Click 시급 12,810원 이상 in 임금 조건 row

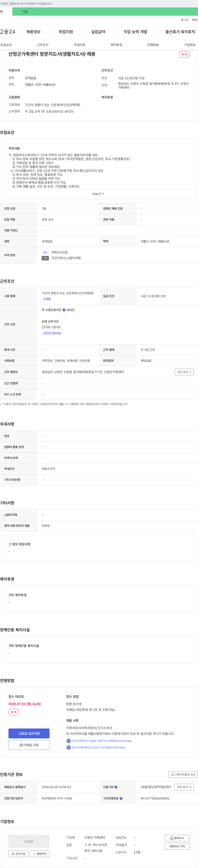153,296
